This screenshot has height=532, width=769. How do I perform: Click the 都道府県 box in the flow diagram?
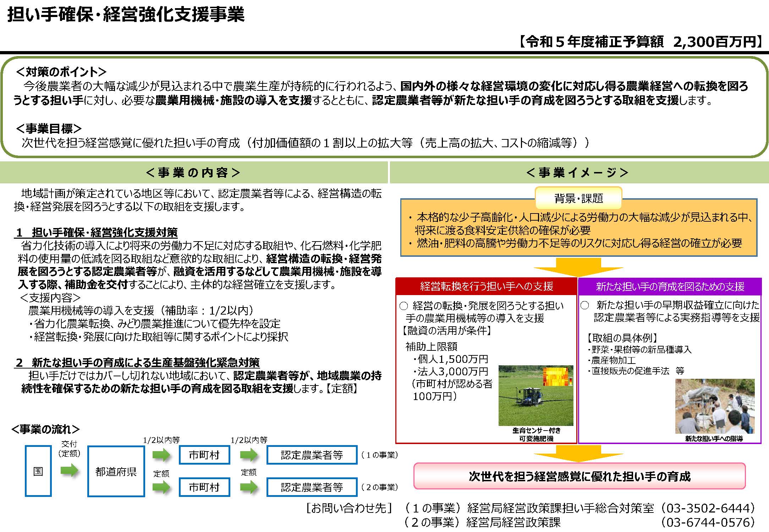coord(116,471)
